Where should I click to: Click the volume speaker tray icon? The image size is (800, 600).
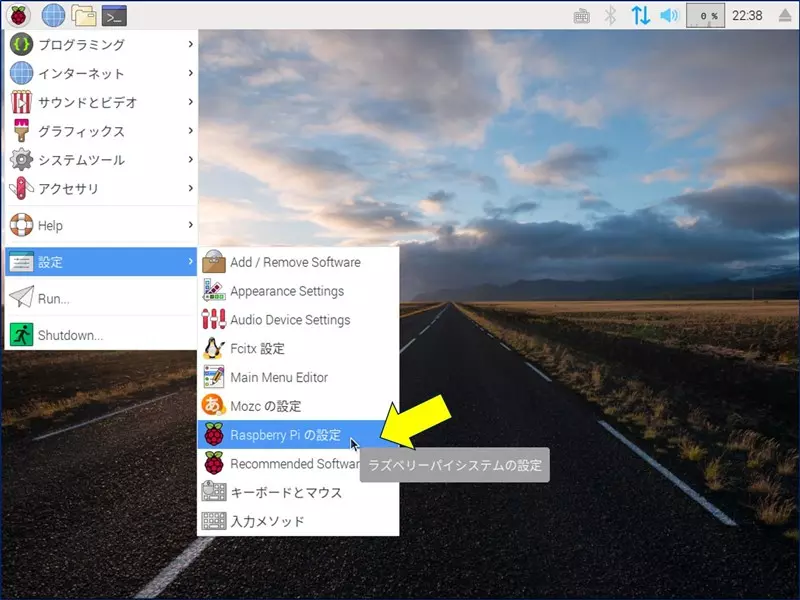[669, 16]
